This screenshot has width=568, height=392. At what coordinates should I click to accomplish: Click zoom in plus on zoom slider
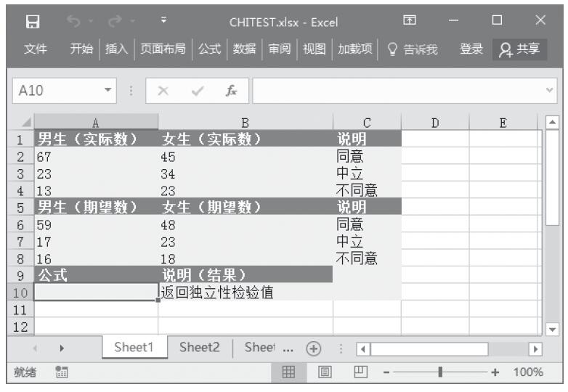pyautogui.click(x=495, y=372)
